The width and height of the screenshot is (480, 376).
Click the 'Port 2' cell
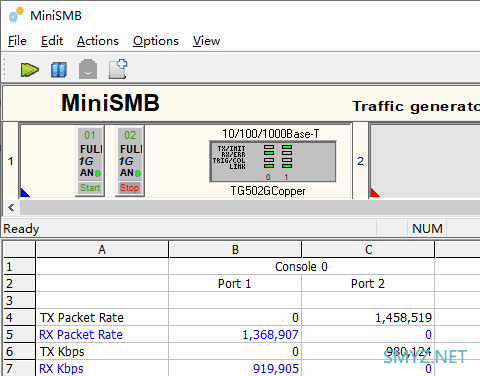point(368,284)
